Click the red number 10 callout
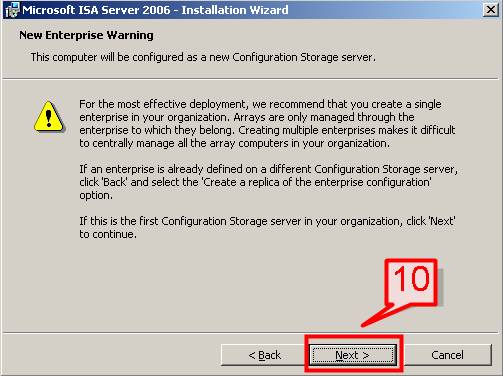 coord(411,282)
